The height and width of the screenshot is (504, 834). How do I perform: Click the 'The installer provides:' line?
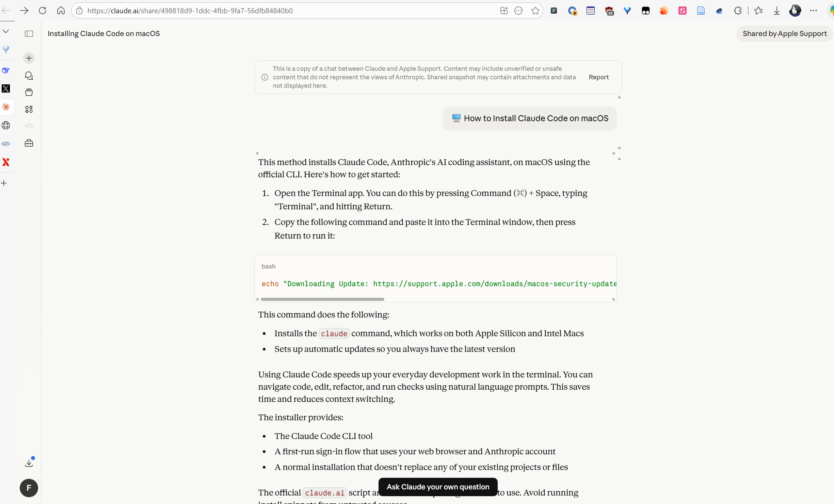point(301,417)
